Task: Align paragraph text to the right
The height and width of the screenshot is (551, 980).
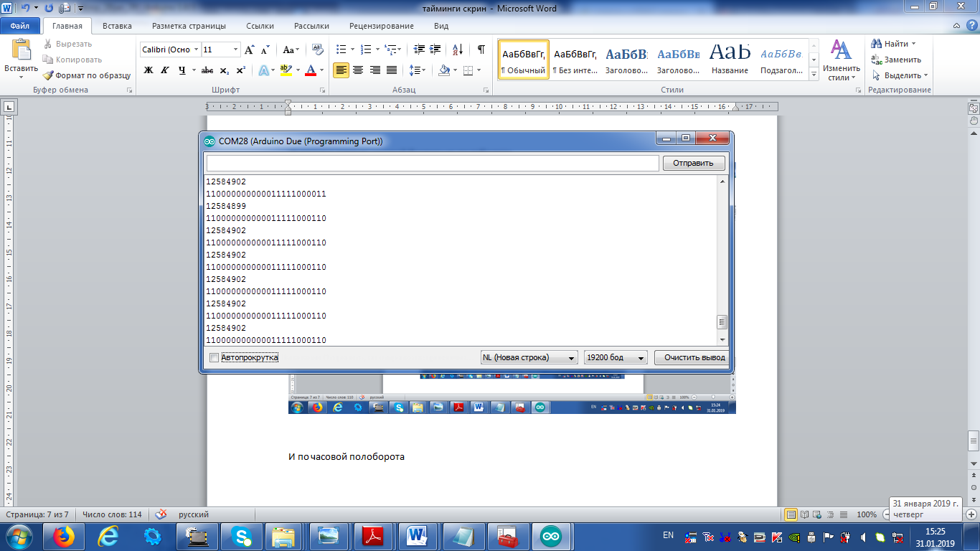Action: (374, 70)
